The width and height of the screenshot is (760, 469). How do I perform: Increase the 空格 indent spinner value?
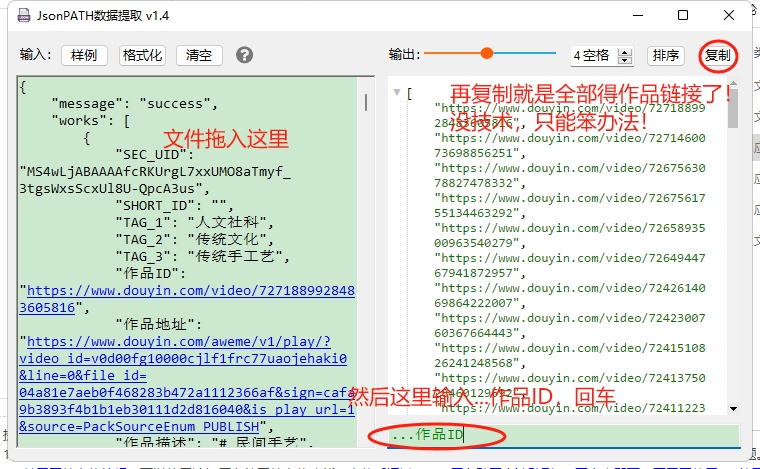click(625, 51)
